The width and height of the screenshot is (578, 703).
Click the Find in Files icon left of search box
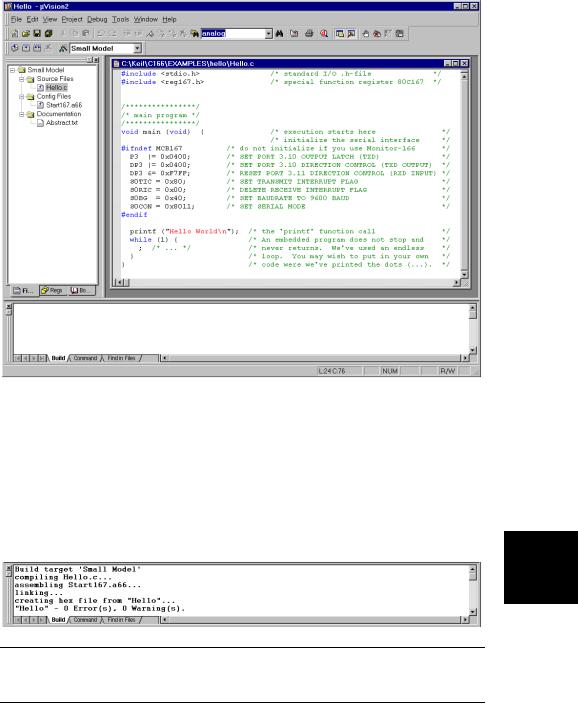point(195,34)
